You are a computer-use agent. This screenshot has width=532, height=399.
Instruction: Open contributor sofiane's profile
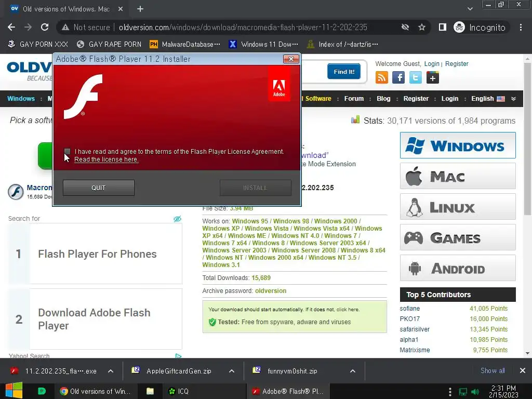point(409,309)
